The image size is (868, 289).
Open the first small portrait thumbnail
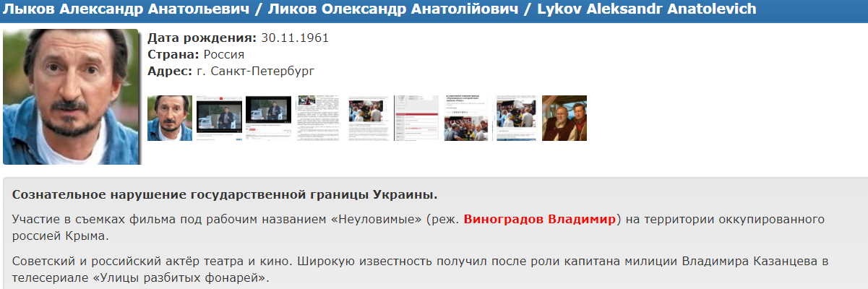[170, 118]
